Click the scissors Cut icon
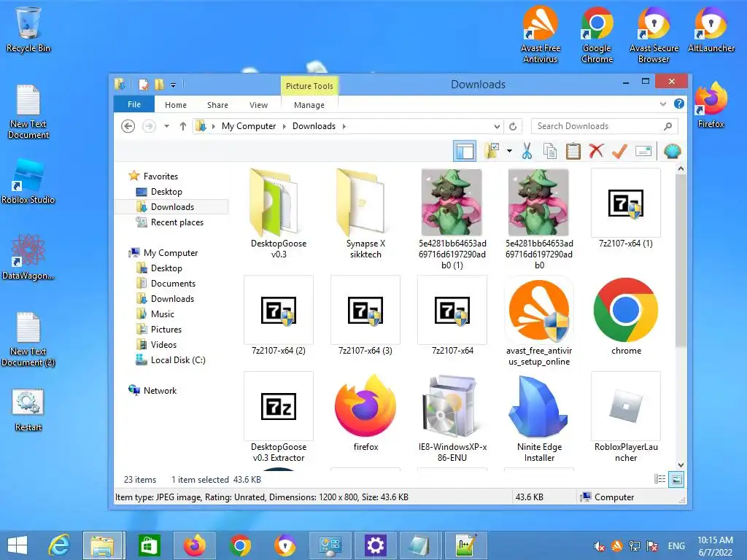 tap(527, 152)
